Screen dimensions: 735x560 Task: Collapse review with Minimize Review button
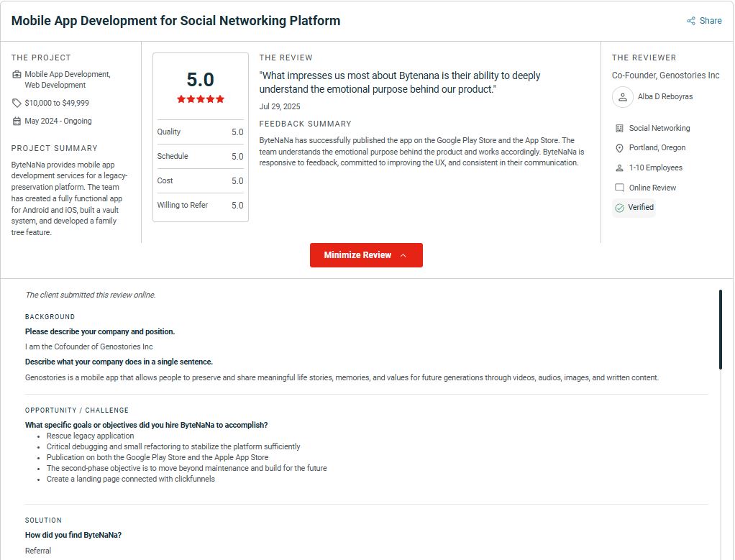pyautogui.click(x=366, y=255)
